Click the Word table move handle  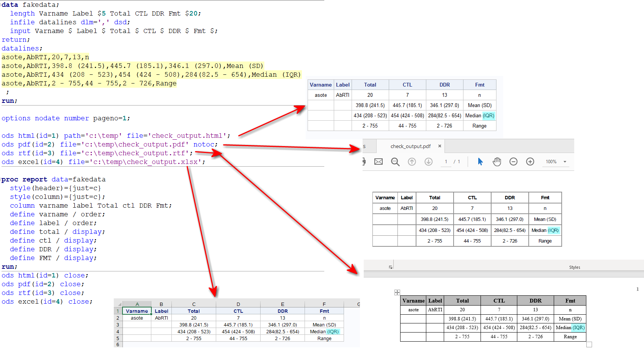397,292
